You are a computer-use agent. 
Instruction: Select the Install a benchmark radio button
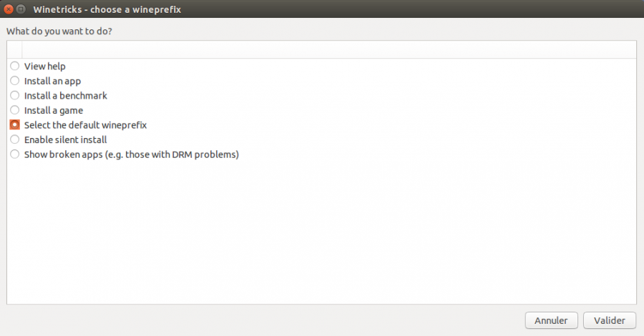tap(15, 95)
